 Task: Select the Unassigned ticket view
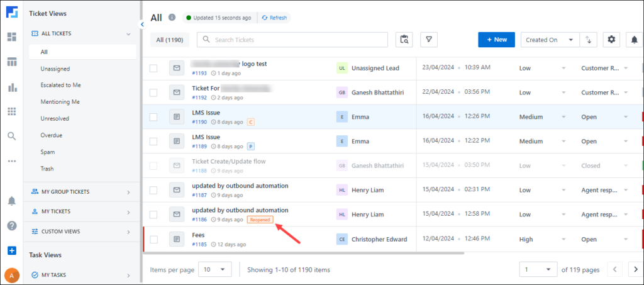coord(55,69)
